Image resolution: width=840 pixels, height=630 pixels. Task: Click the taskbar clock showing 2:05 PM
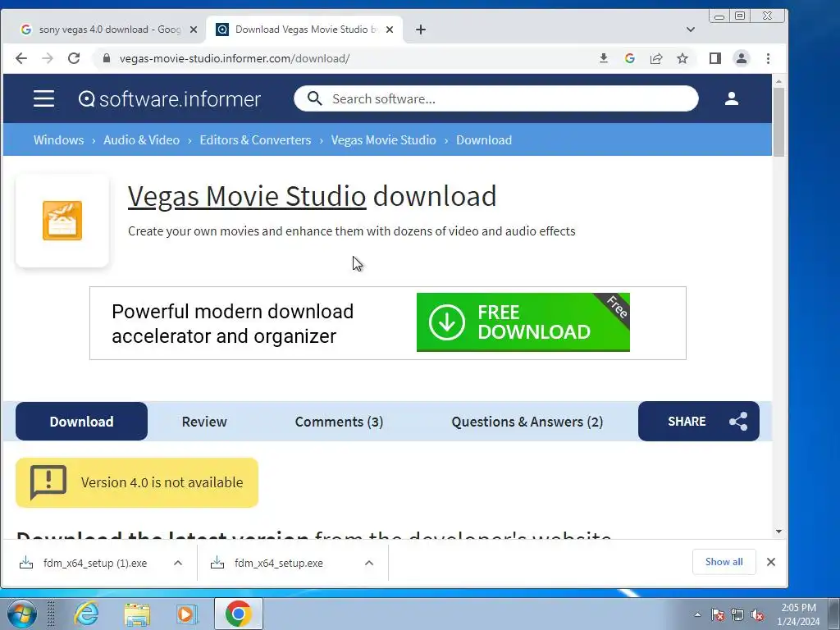click(x=798, y=614)
